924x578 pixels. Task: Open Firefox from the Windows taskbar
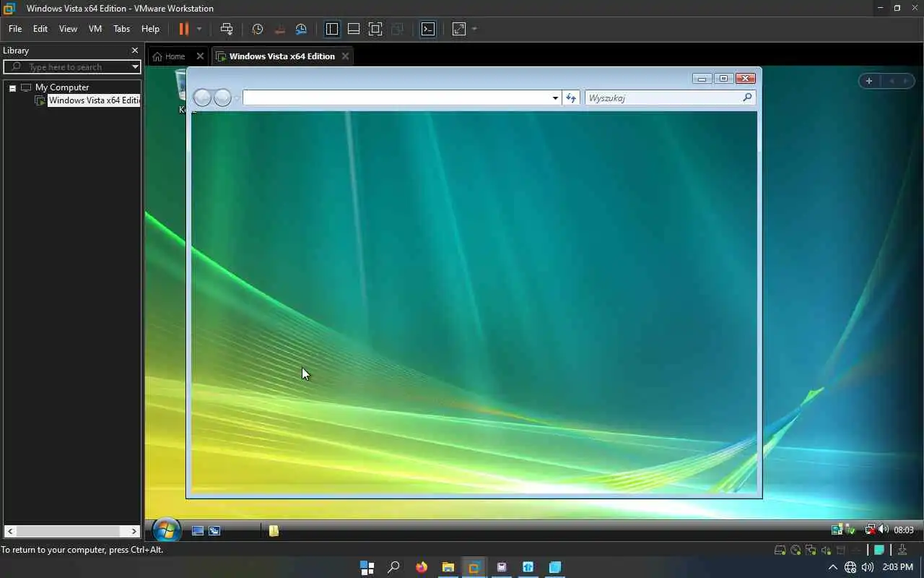click(421, 567)
